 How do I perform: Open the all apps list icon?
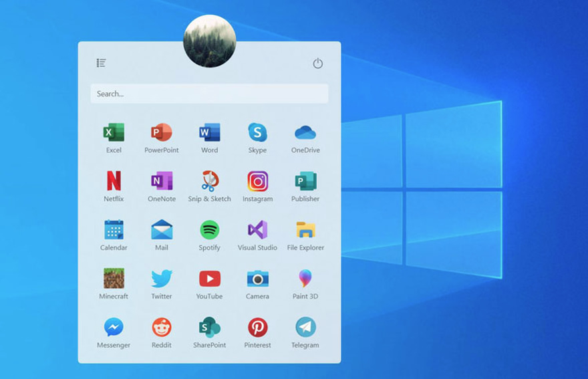tap(101, 63)
